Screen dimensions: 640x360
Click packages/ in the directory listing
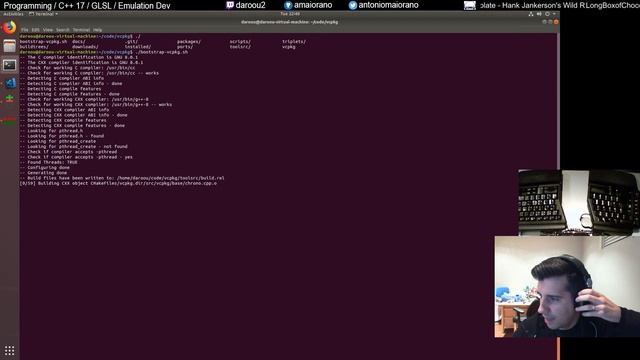(x=189, y=42)
